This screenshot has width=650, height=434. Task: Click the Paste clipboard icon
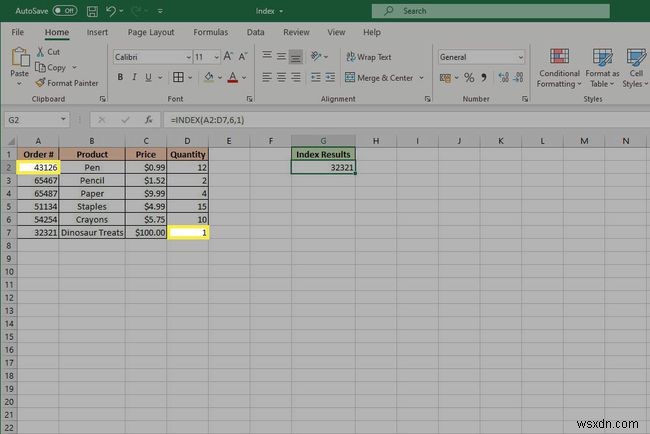click(19, 58)
